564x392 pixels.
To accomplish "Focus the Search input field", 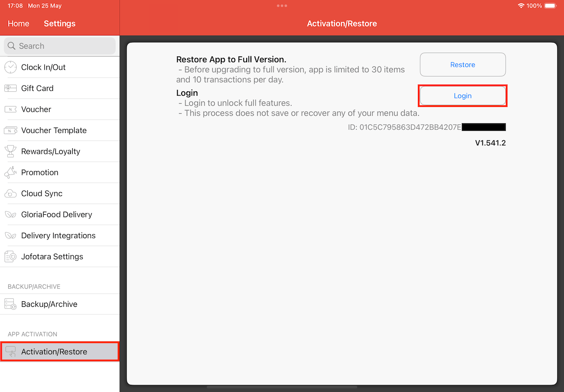I will [x=60, y=46].
